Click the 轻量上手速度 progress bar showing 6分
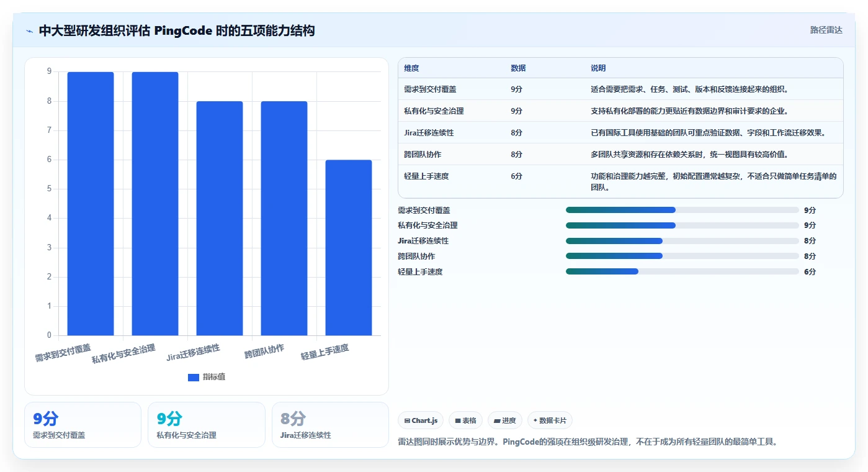The height and width of the screenshot is (472, 868). (682, 271)
